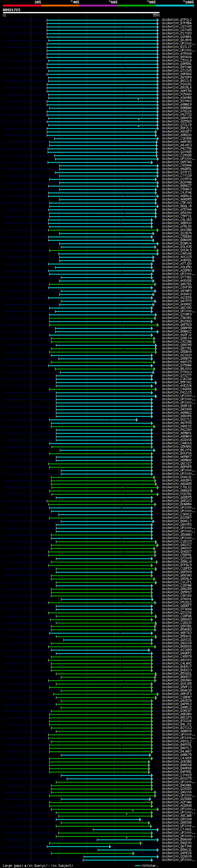Viewport: 197px width, 868px height.
Task: Click hit label UniRef100_A8PXF3
Action: (x=177, y=694)
